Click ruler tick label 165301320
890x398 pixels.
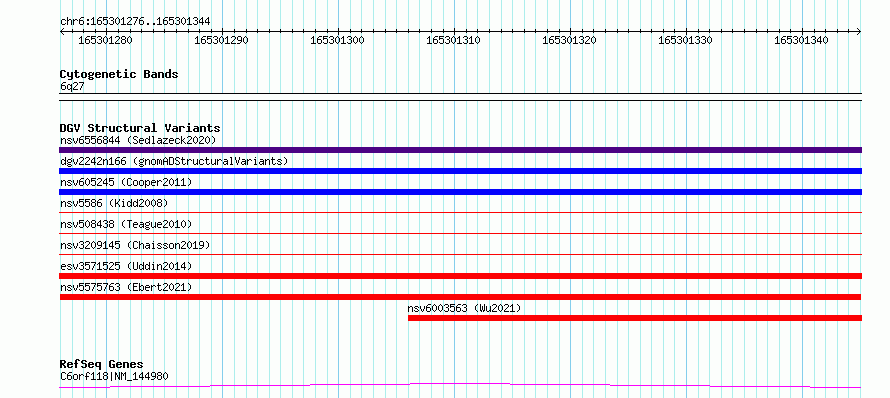(569, 40)
